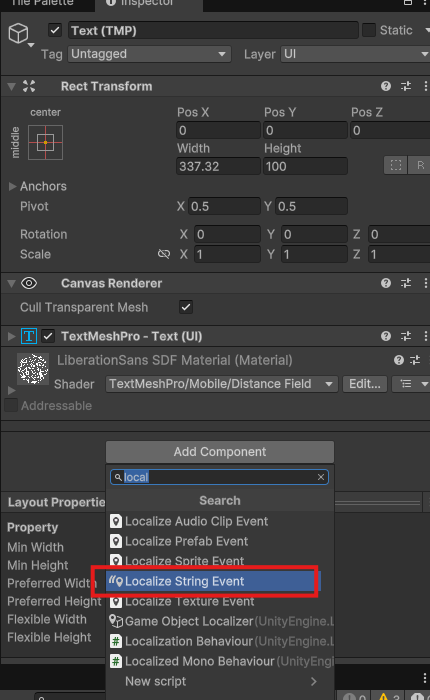The height and width of the screenshot is (700, 430).
Task: Click the Rect Transform component icon
Action: point(29,86)
